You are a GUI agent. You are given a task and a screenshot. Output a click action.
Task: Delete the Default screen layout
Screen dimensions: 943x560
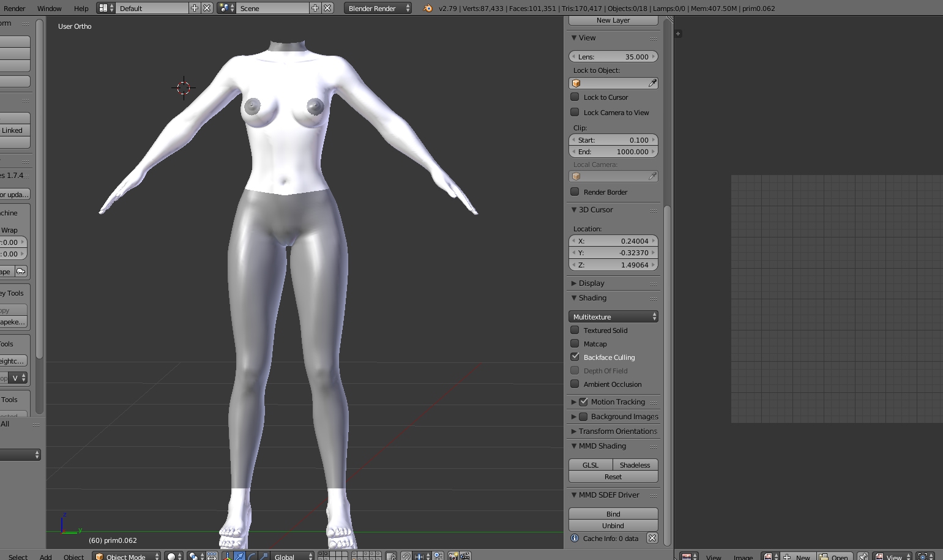point(207,8)
